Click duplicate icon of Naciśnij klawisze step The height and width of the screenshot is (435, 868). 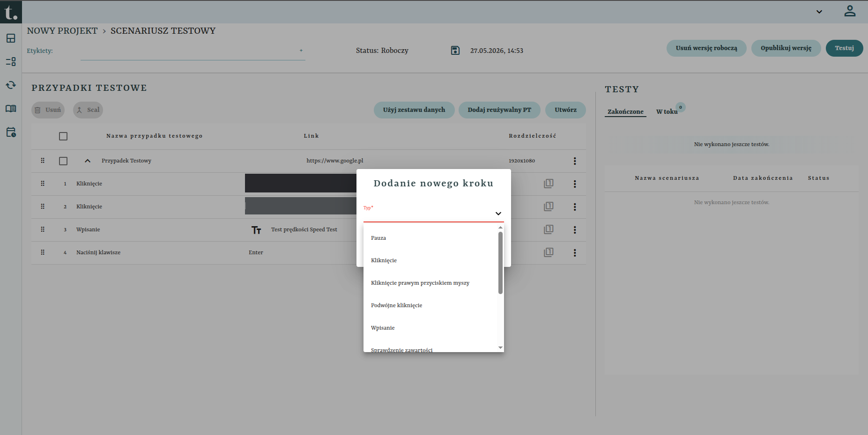coord(549,252)
